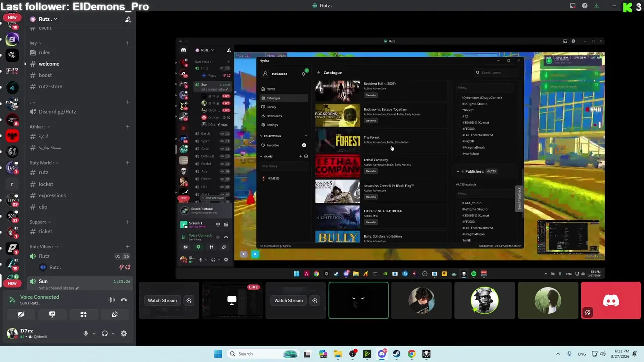The image size is (644, 362).
Task: Toggle the share your screen button
Action: (52, 315)
